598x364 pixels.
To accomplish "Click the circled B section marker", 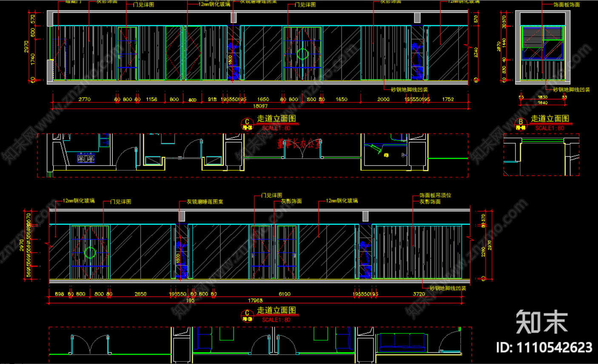I will pyautogui.click(x=521, y=124).
